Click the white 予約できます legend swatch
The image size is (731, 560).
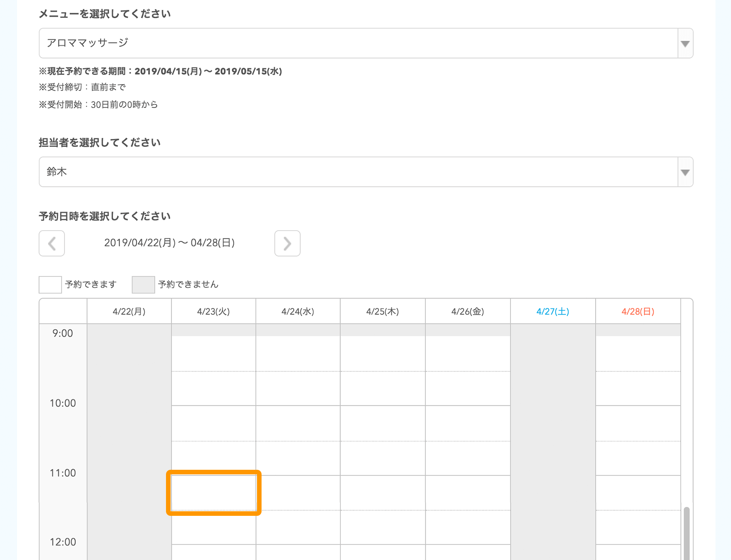click(50, 284)
